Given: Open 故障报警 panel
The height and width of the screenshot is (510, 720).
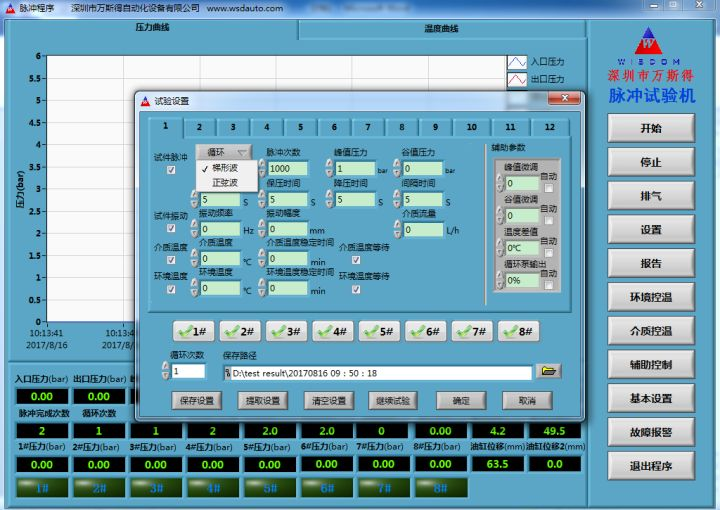Looking at the screenshot, I should [651, 432].
